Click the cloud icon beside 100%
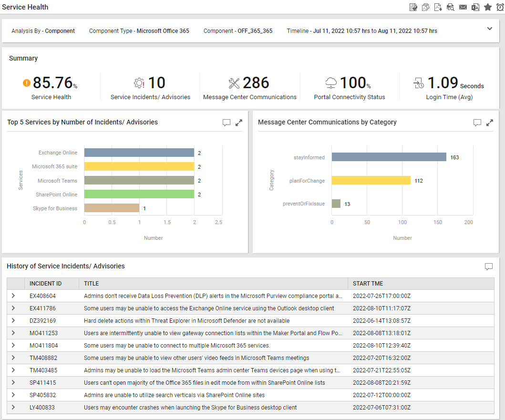The width and height of the screenshot is (505, 420). [x=331, y=83]
